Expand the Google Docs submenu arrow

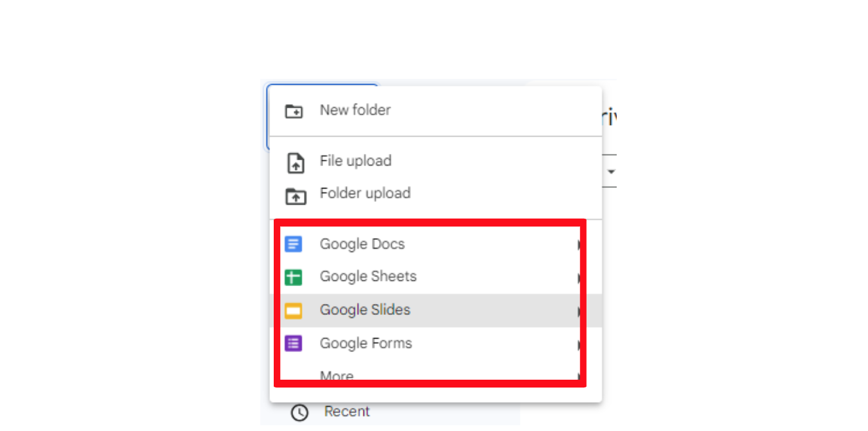pyautogui.click(x=579, y=245)
